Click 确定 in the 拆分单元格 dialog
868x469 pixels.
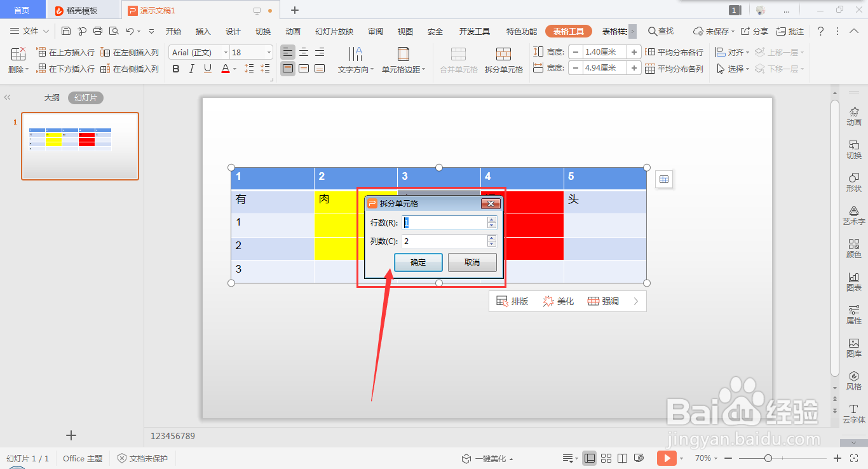click(x=418, y=262)
